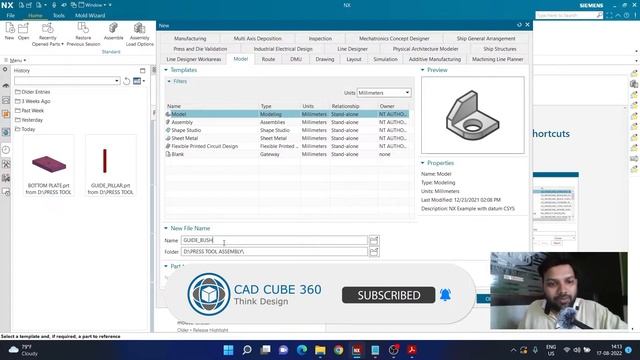Select the Additive Manufacturing tab

[435, 59]
